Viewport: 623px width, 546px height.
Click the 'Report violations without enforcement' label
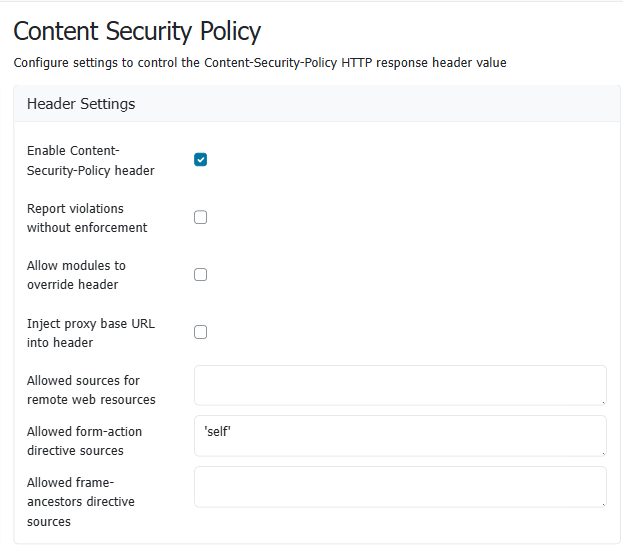point(87,218)
